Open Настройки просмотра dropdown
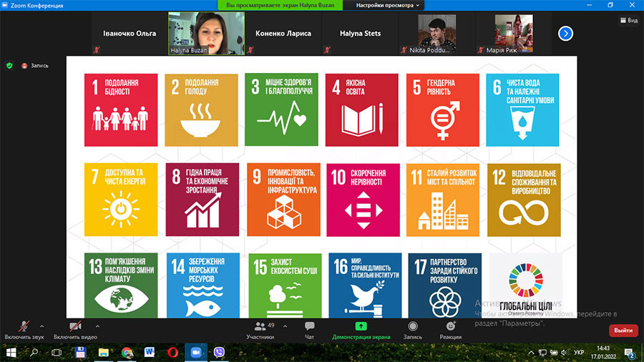Image resolution: width=644 pixels, height=362 pixels. [x=387, y=5]
